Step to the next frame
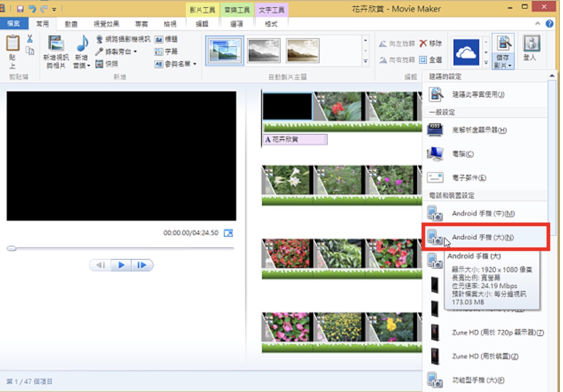The width and height of the screenshot is (563, 392). pyautogui.click(x=142, y=265)
